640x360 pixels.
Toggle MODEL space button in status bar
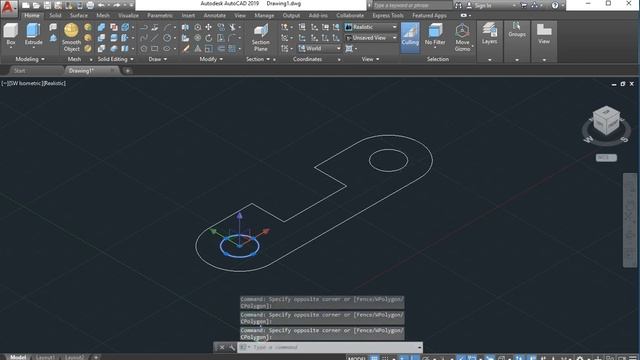click(x=356, y=358)
